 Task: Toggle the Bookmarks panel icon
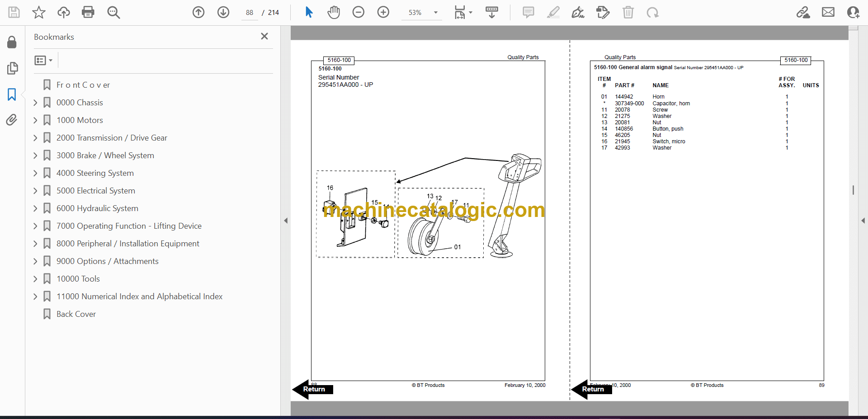point(12,94)
